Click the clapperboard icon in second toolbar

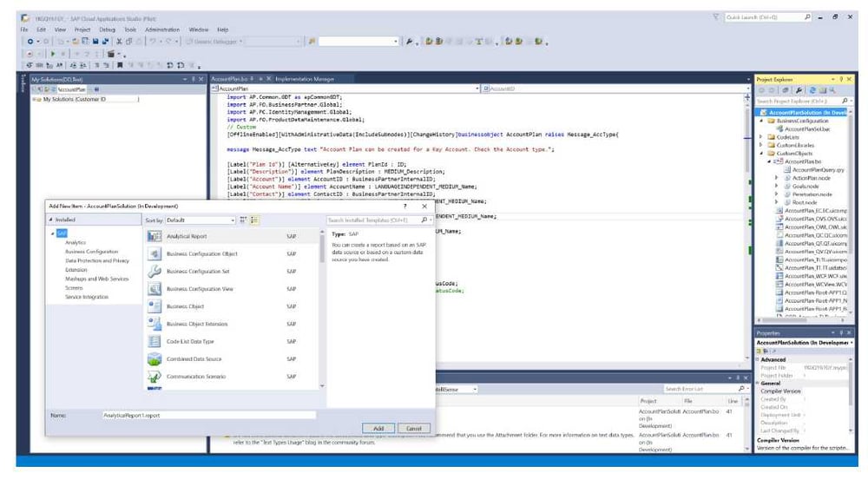tap(111, 54)
